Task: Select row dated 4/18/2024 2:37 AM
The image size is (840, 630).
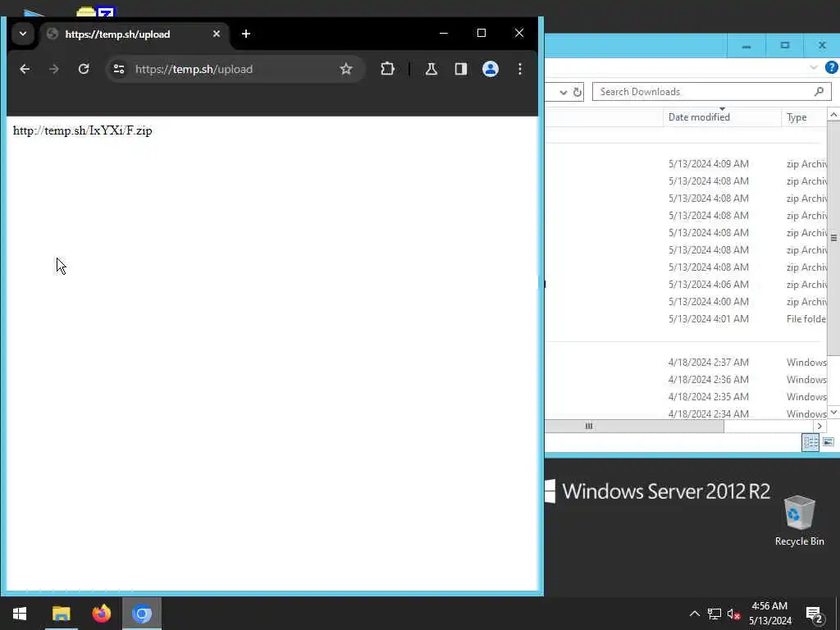Action: pyautogui.click(x=686, y=362)
